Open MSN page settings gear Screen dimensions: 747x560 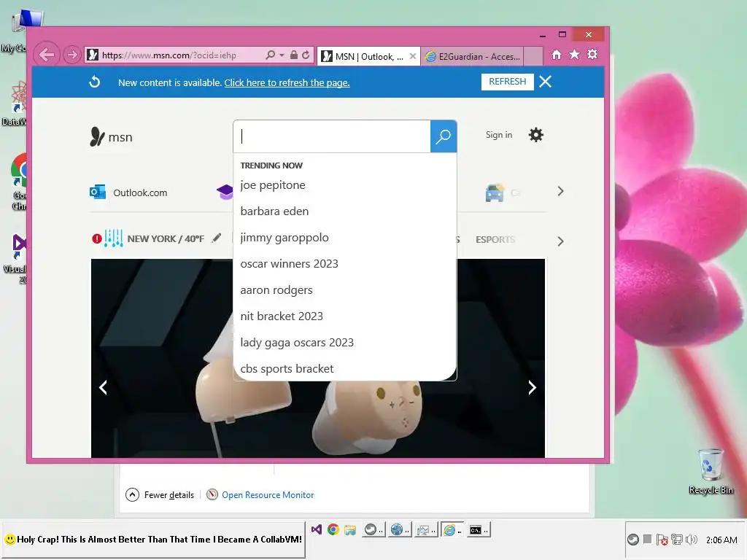tap(536, 135)
